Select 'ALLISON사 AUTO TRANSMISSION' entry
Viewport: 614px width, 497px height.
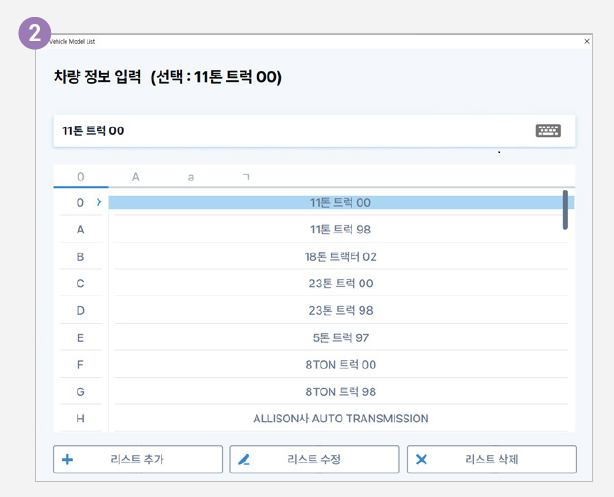click(x=340, y=418)
